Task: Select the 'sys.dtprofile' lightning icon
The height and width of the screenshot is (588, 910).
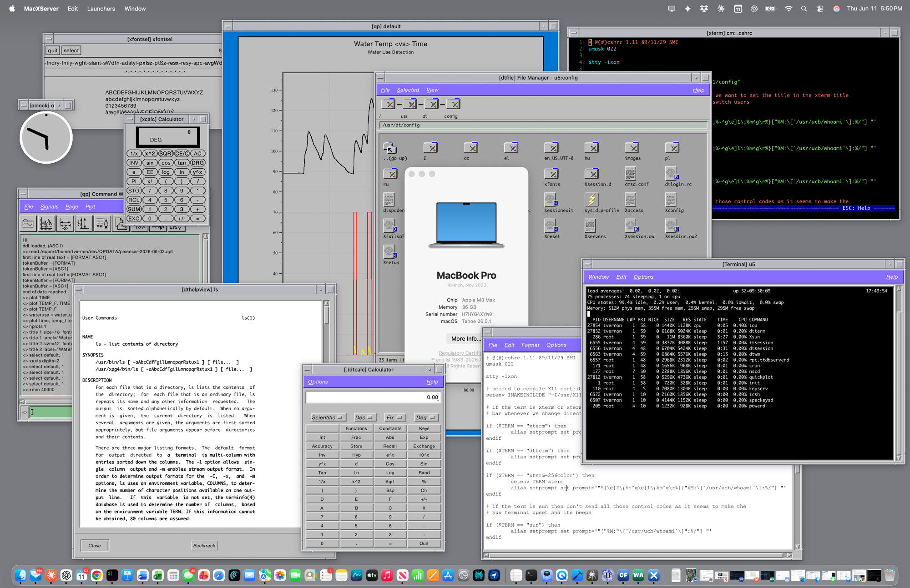Action: point(591,199)
